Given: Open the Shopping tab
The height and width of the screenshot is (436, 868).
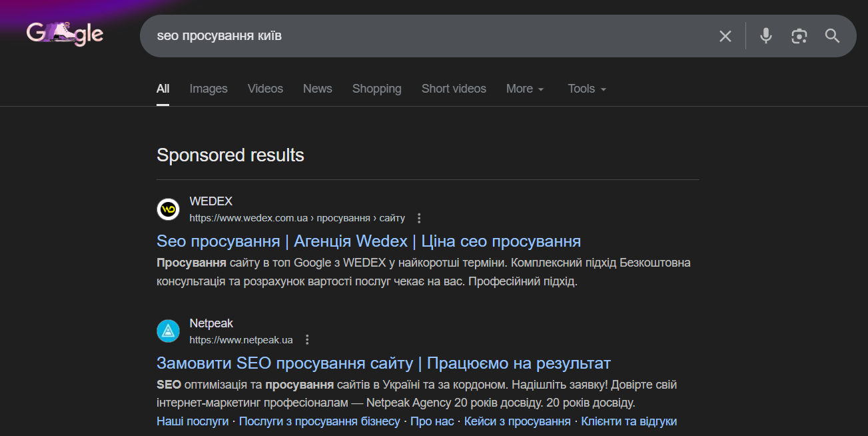Looking at the screenshot, I should [376, 89].
